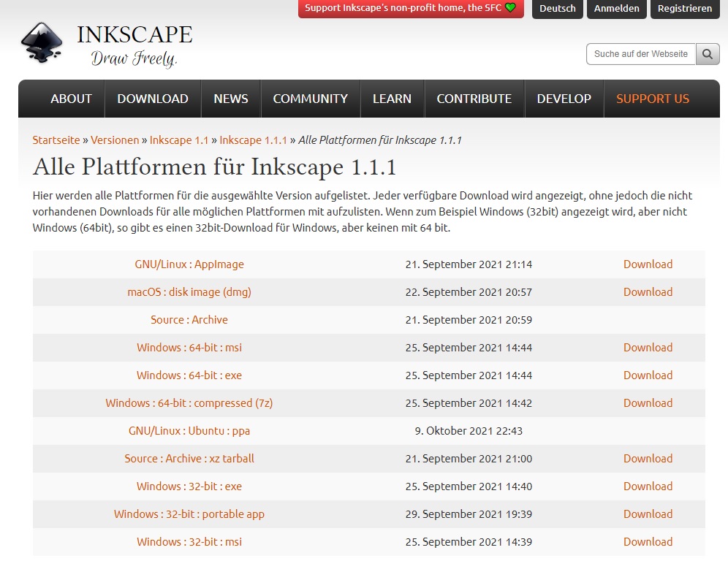Click the date '21. September 2021 21:00'
Image resolution: width=728 pixels, height=561 pixels.
tap(469, 459)
